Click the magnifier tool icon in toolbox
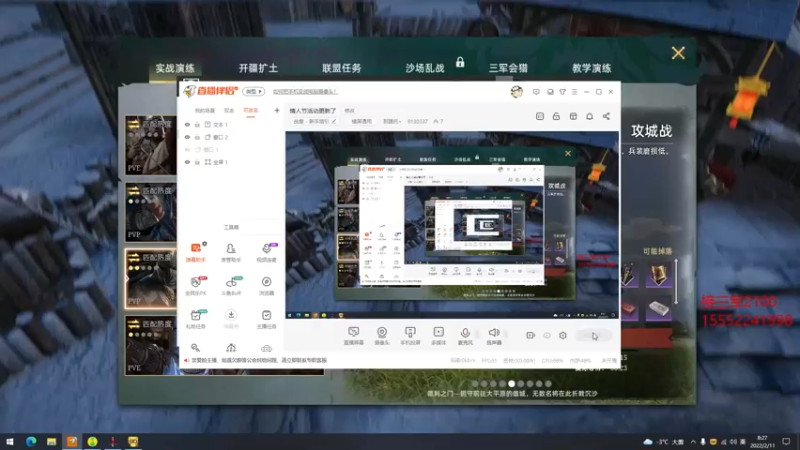 (x=195, y=348)
